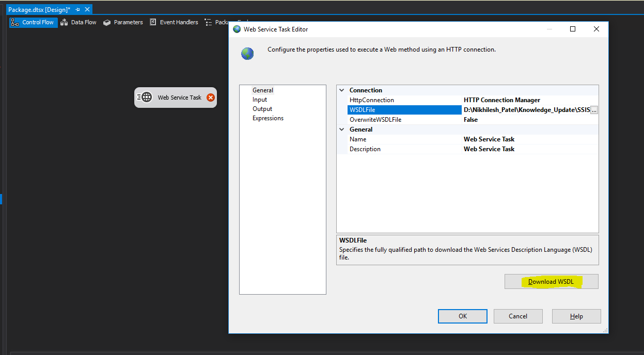Collapse the Connection property category

[341, 90]
